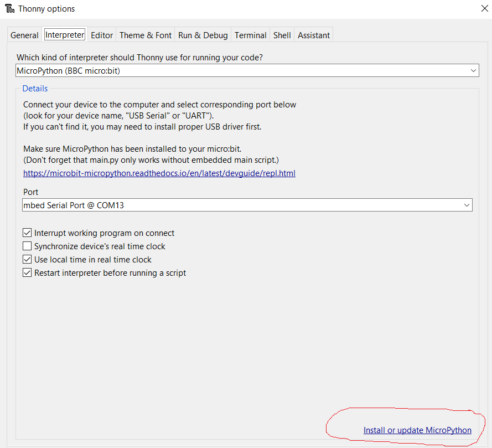
Task: Click Install or update MicroPython link
Action: click(417, 430)
